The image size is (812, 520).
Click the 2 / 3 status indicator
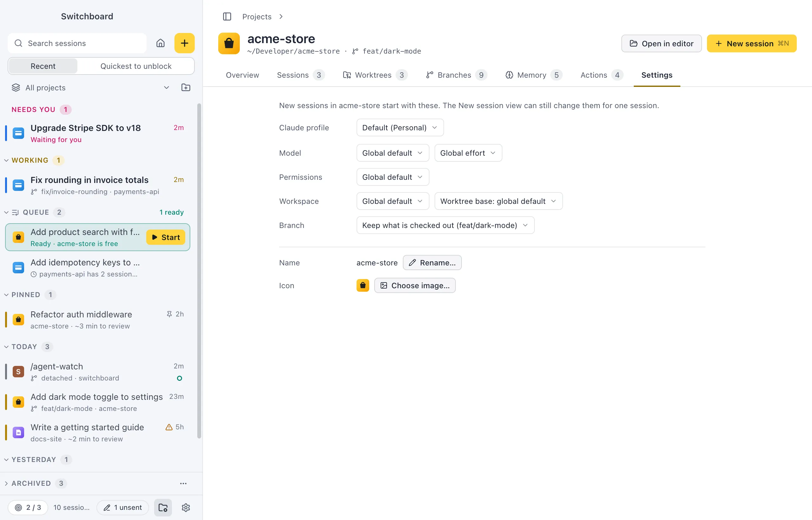pyautogui.click(x=28, y=508)
